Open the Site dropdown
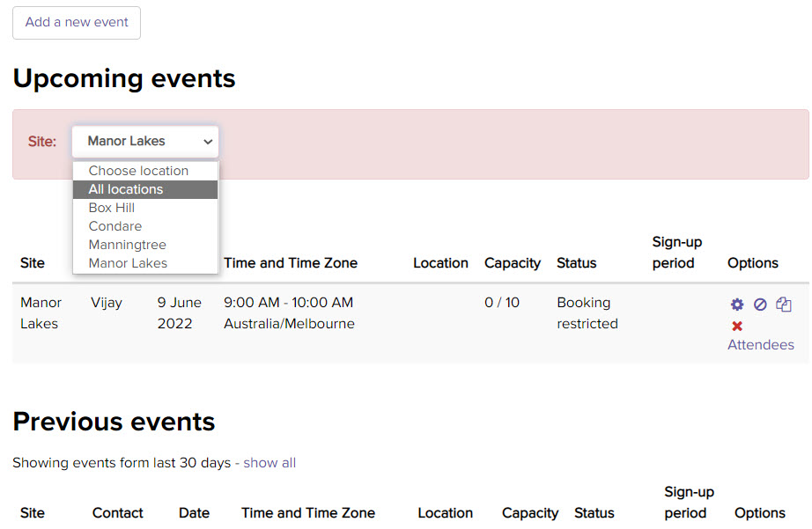 [x=144, y=141]
